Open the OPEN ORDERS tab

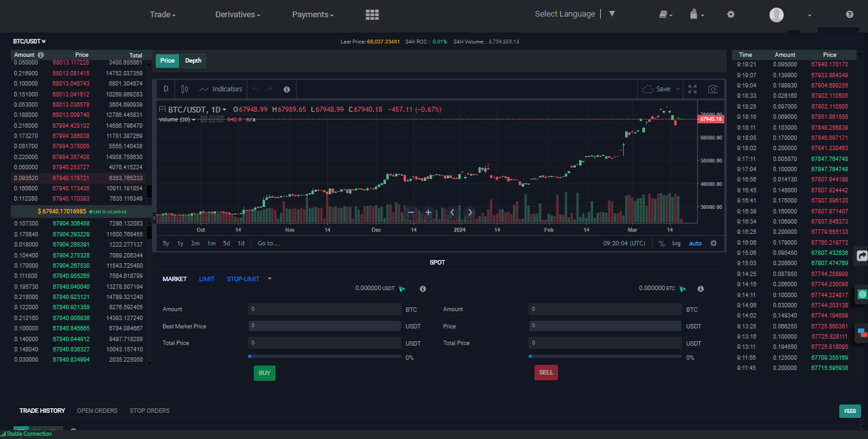97,410
